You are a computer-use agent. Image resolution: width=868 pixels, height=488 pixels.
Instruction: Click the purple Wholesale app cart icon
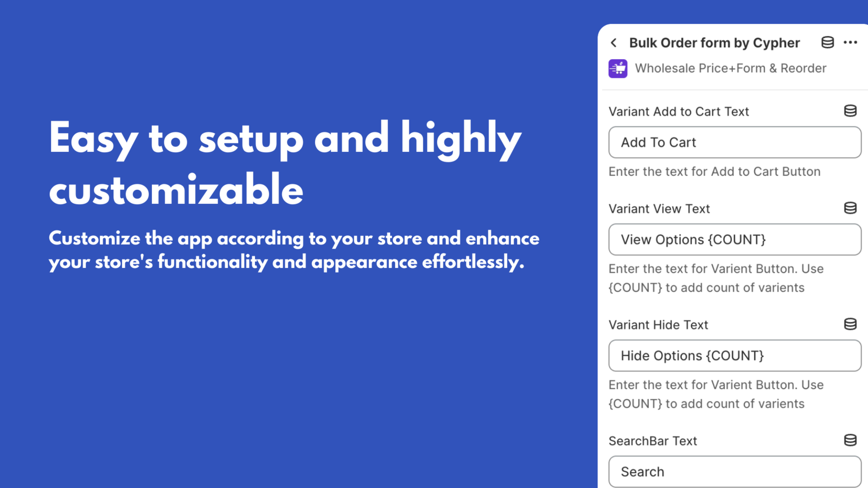coord(617,68)
